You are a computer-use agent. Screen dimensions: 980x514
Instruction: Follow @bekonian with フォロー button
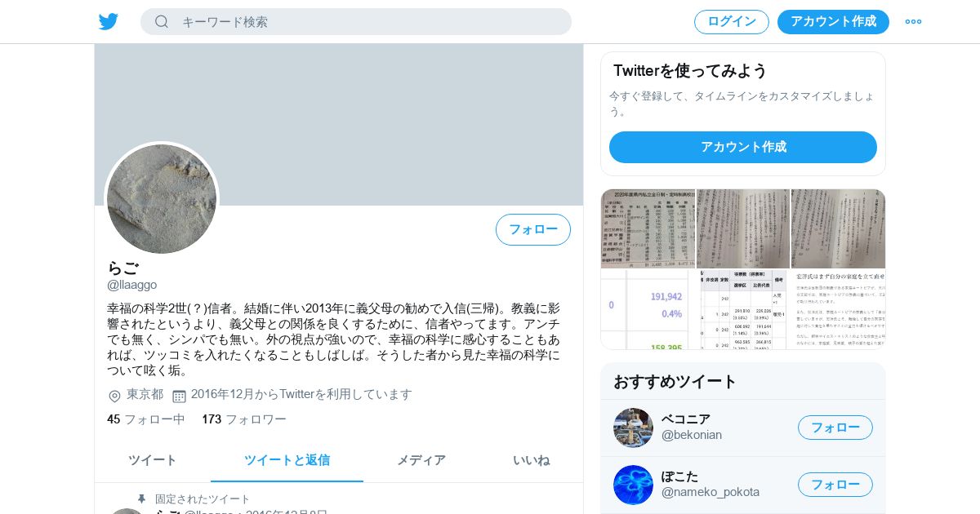click(x=835, y=428)
